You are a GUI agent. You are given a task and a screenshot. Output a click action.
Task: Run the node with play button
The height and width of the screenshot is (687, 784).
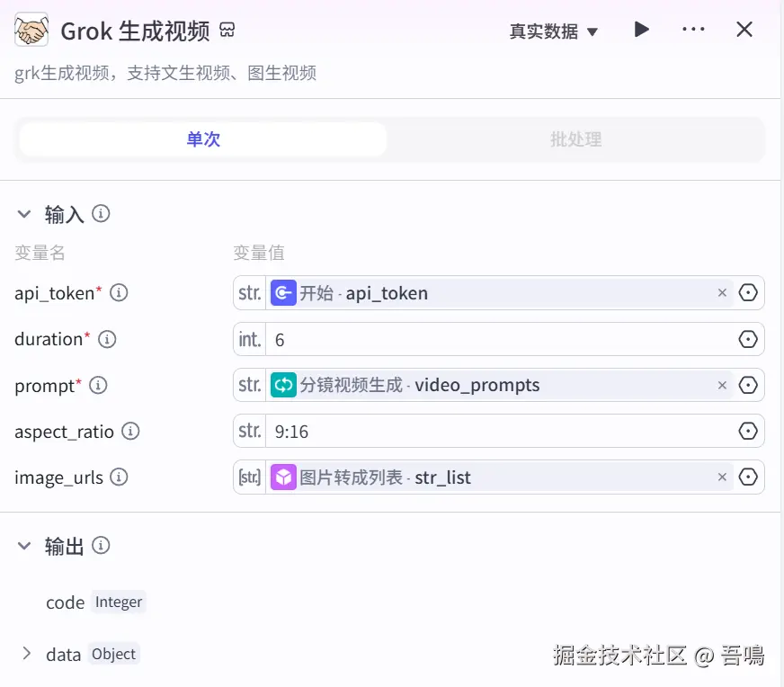tap(642, 30)
